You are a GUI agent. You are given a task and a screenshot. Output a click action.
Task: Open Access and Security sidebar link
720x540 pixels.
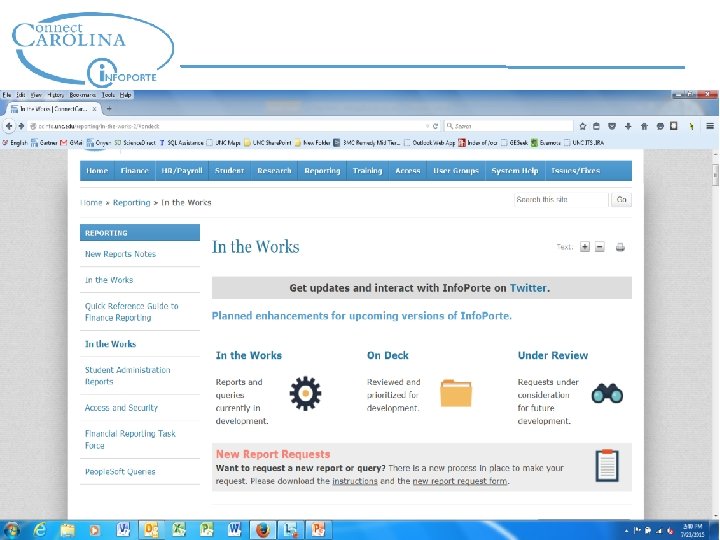(x=121, y=408)
